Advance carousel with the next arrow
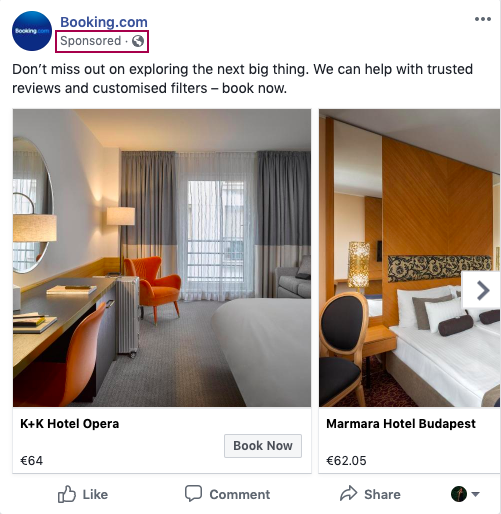The image size is (501, 514). click(x=482, y=290)
